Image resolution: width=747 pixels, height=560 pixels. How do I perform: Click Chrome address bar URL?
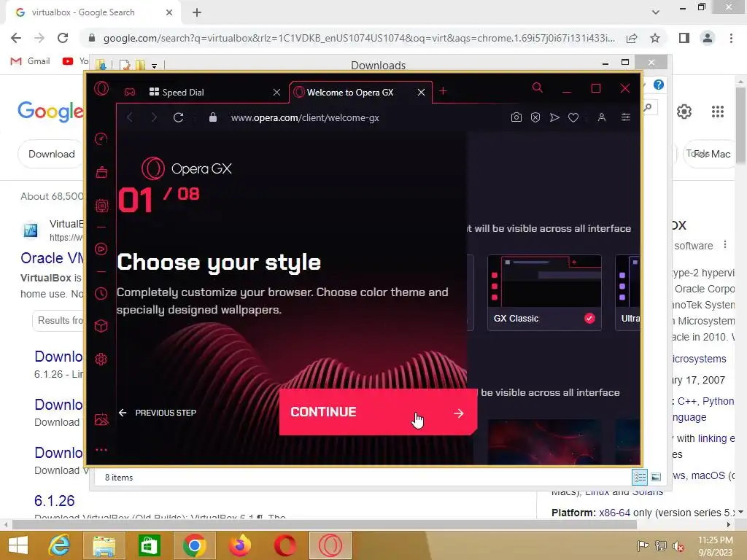(359, 38)
